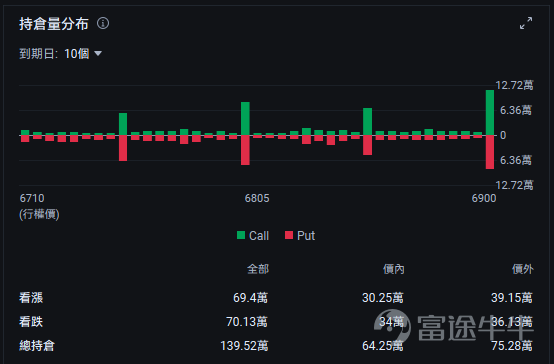Click the top 12.72萬 axis label
Screen dimensions: 554x364
[514, 85]
